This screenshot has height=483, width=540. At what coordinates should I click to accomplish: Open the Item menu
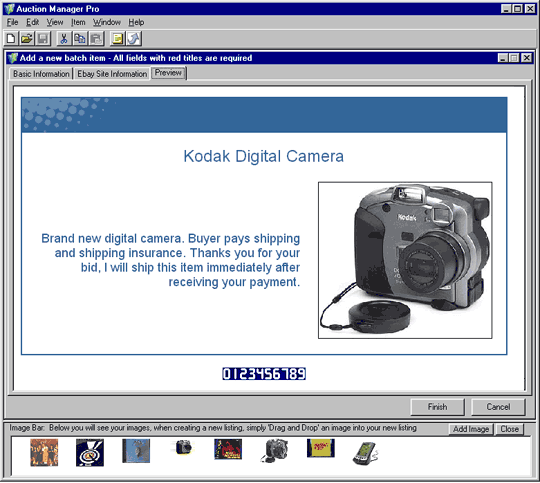tap(78, 23)
